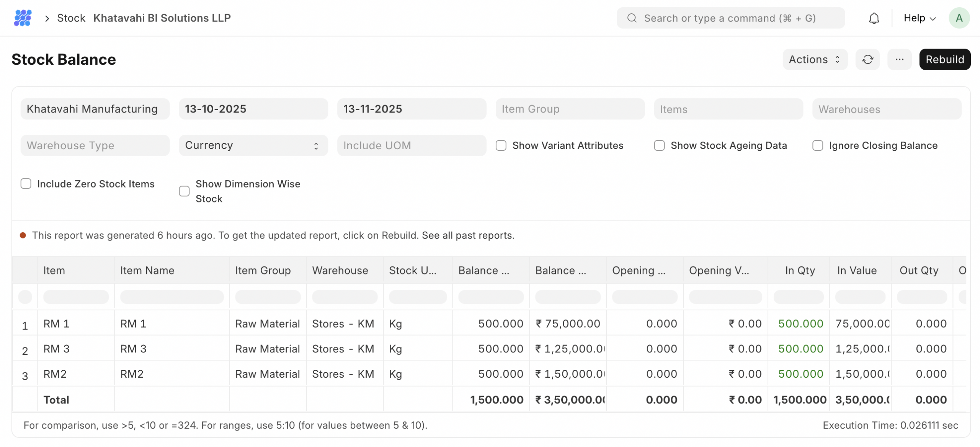The image size is (980, 447).
Task: Toggle Show Stock Ageing Data checkbox
Action: 659,145
